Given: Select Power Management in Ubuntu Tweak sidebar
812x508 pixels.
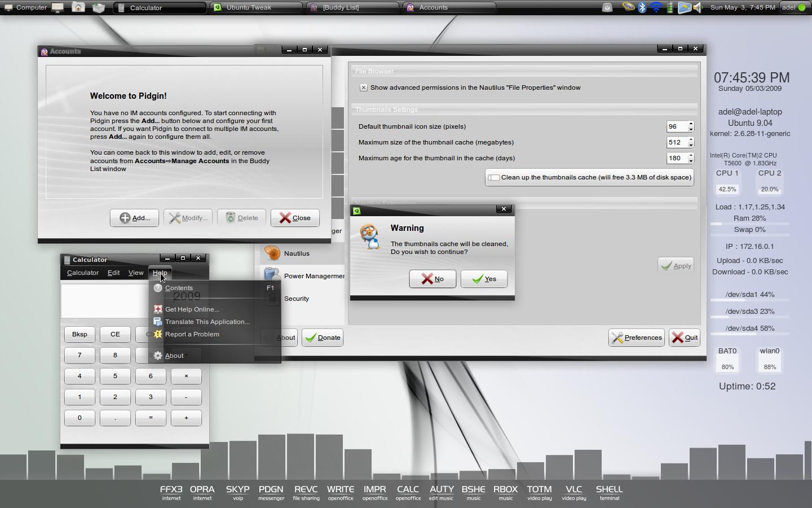Looking at the screenshot, I should click(302, 276).
